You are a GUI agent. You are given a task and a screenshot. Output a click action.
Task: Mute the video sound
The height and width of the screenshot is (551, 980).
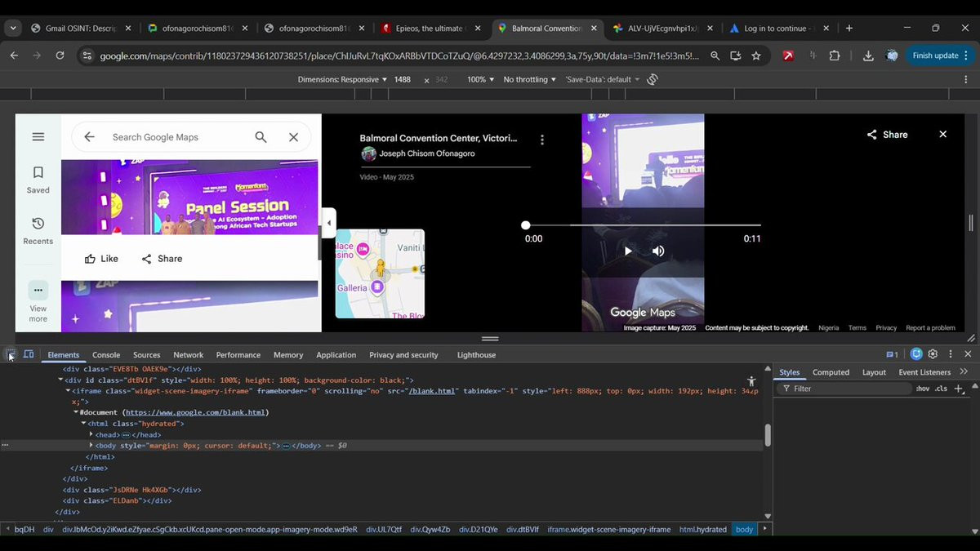pyautogui.click(x=658, y=251)
